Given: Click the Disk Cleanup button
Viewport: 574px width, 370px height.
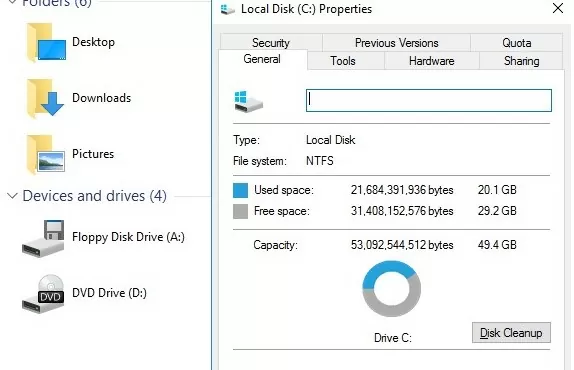Looking at the screenshot, I should click(x=511, y=333).
